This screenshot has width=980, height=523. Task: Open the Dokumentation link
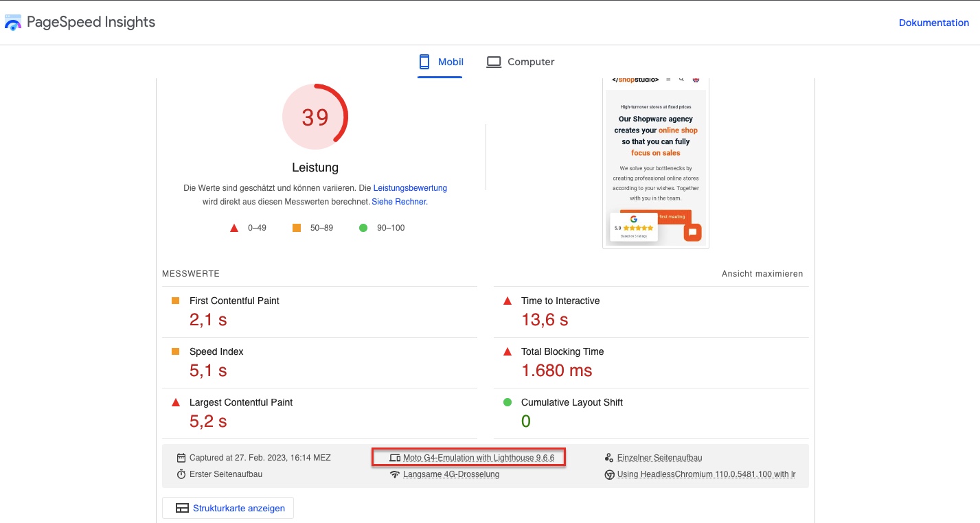[933, 23]
